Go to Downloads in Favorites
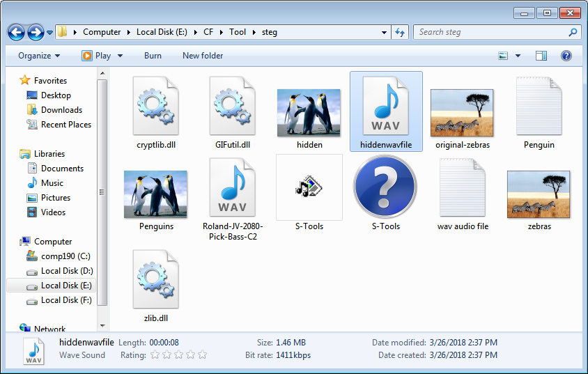The height and width of the screenshot is (374, 588). (x=61, y=110)
